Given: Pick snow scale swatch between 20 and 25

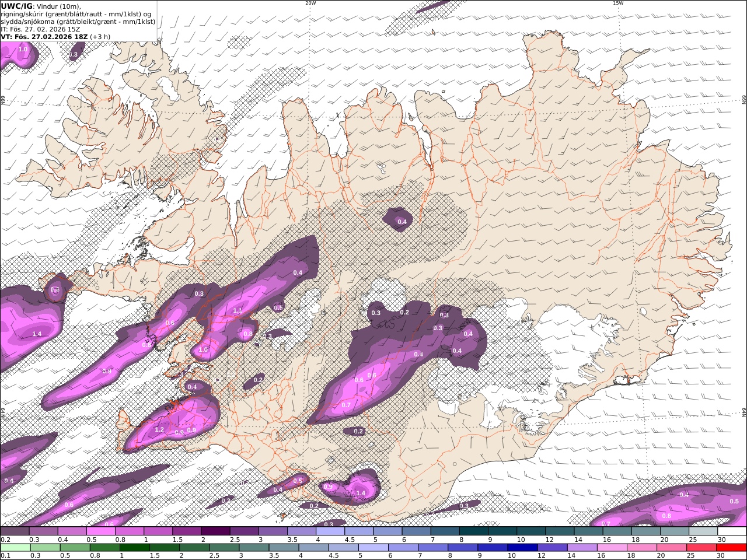Looking at the screenshot, I should pos(675,531).
